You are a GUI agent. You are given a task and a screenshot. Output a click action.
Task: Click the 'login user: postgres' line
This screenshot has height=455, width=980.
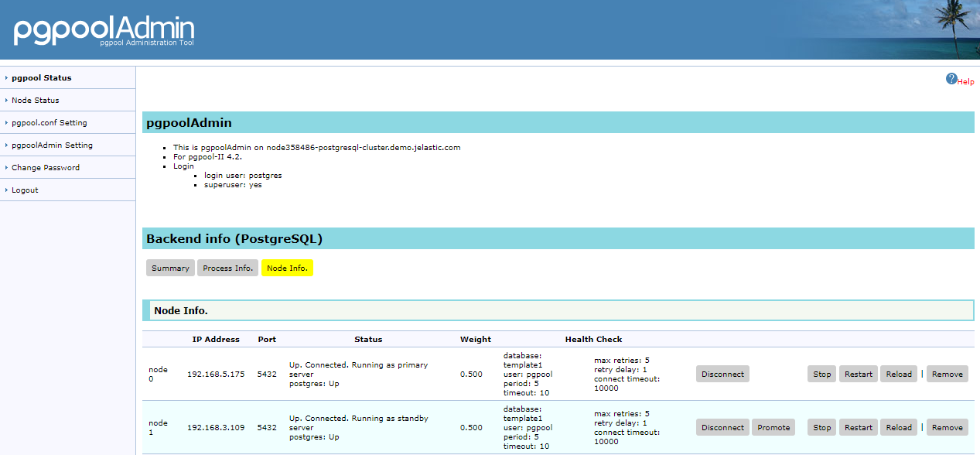(x=243, y=176)
